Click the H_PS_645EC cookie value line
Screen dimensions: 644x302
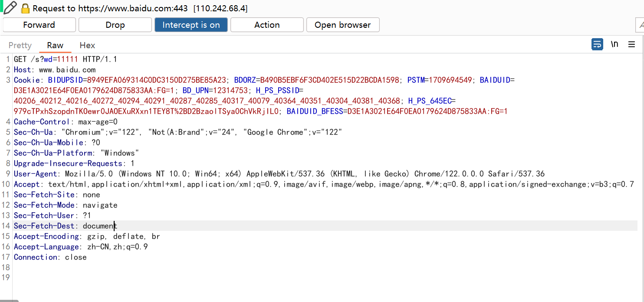146,112
